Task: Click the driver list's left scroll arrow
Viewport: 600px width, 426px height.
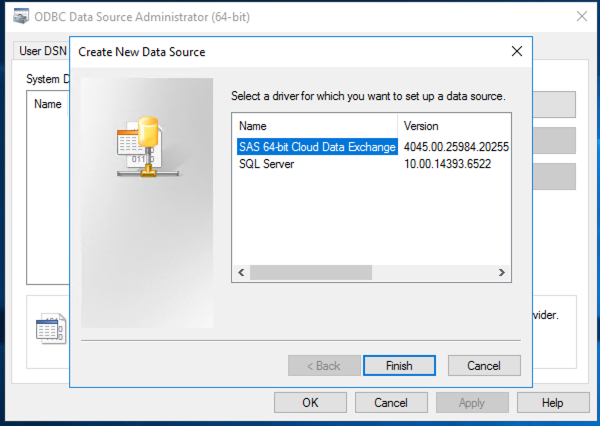Action: (x=240, y=272)
